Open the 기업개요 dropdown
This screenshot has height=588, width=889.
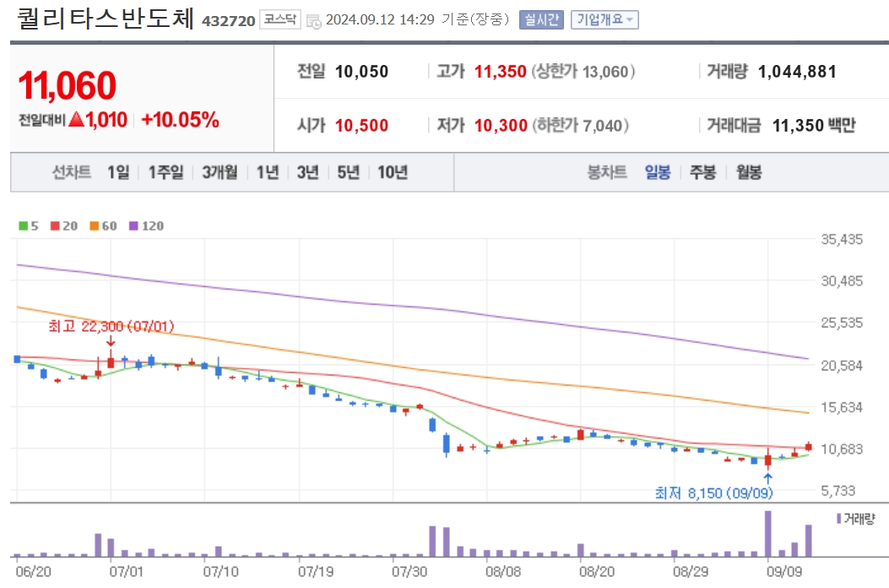click(604, 20)
